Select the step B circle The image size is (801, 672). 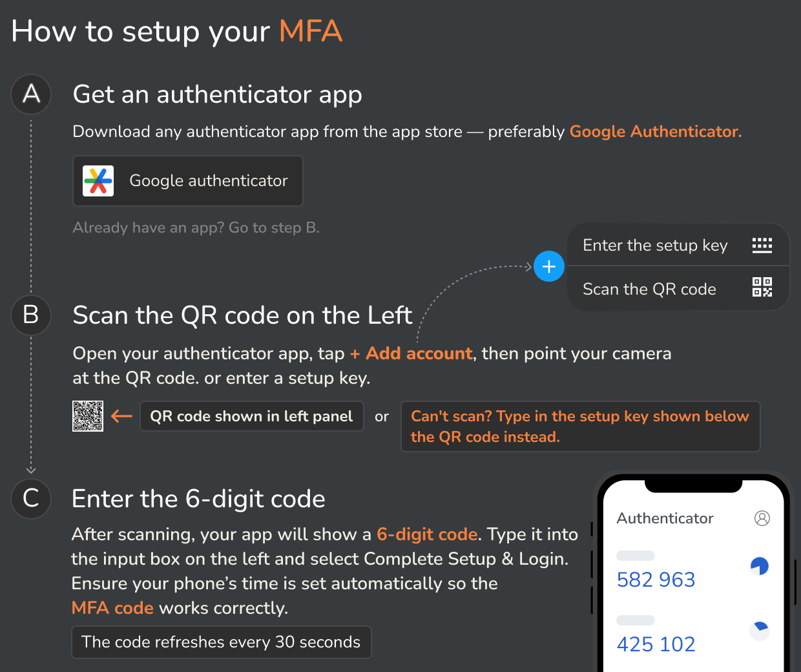tap(30, 315)
